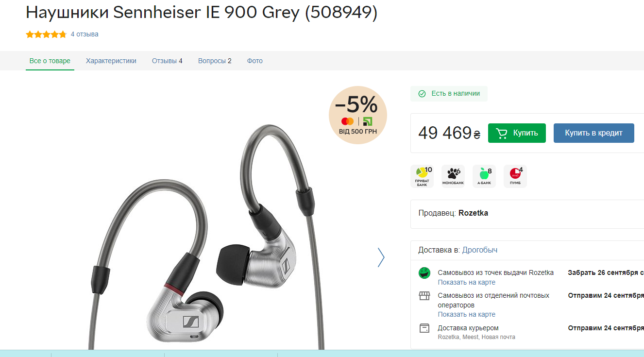Click the Купить в кредит button
Screen dimensions: 644x357
click(x=593, y=133)
